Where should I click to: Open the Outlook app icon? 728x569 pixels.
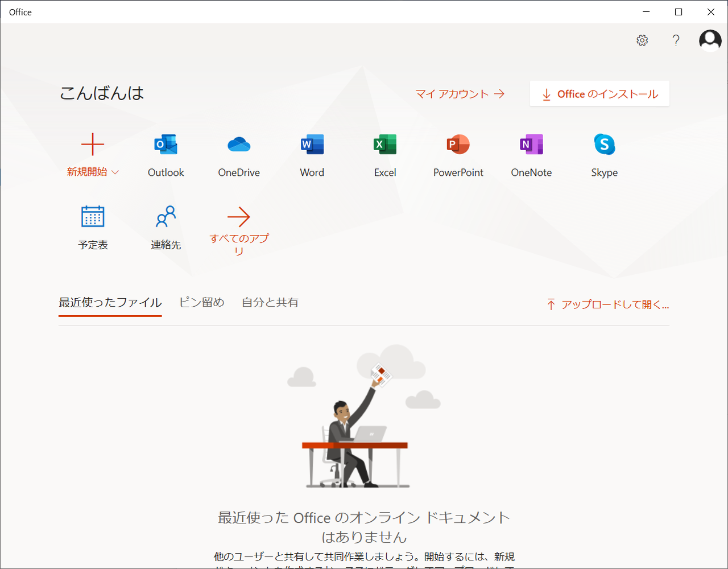166,145
